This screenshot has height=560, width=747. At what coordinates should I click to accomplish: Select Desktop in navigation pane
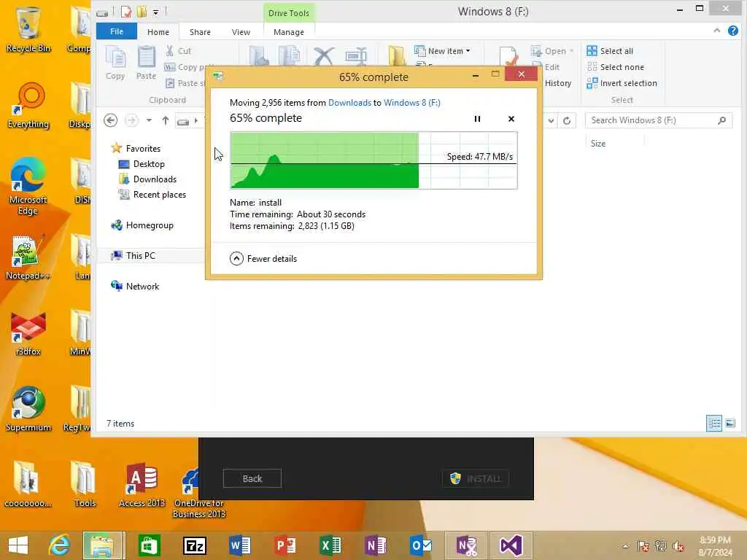pyautogui.click(x=142, y=164)
